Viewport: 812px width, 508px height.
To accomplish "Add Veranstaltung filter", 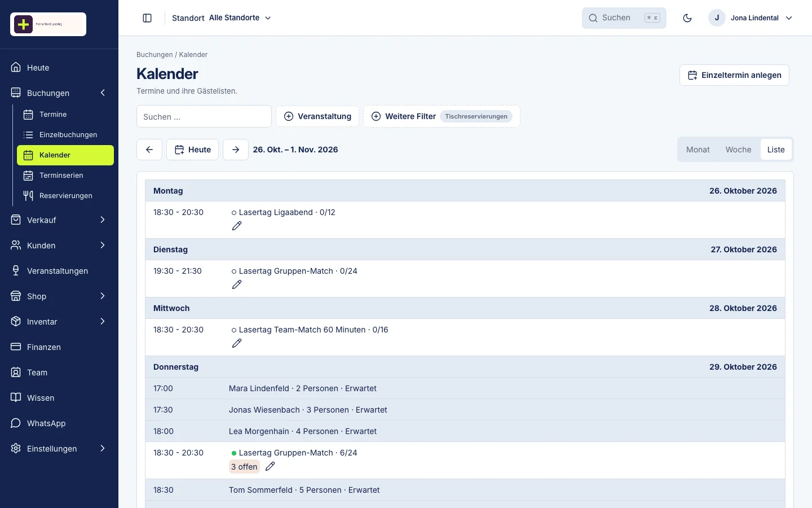I will click(317, 116).
